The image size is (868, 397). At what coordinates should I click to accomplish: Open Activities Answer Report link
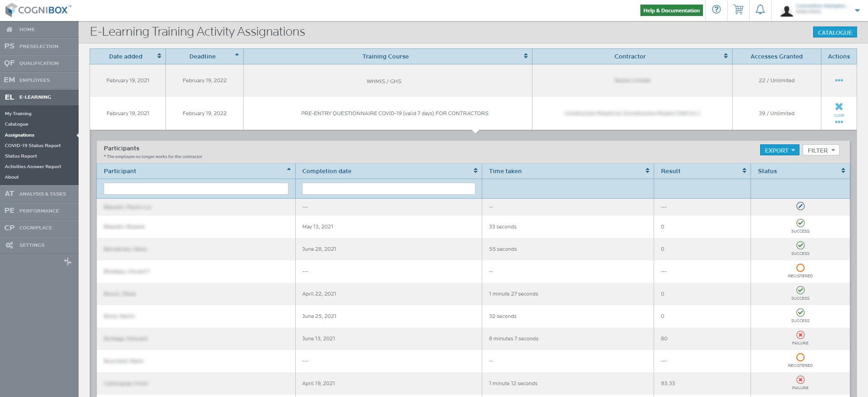click(x=33, y=167)
